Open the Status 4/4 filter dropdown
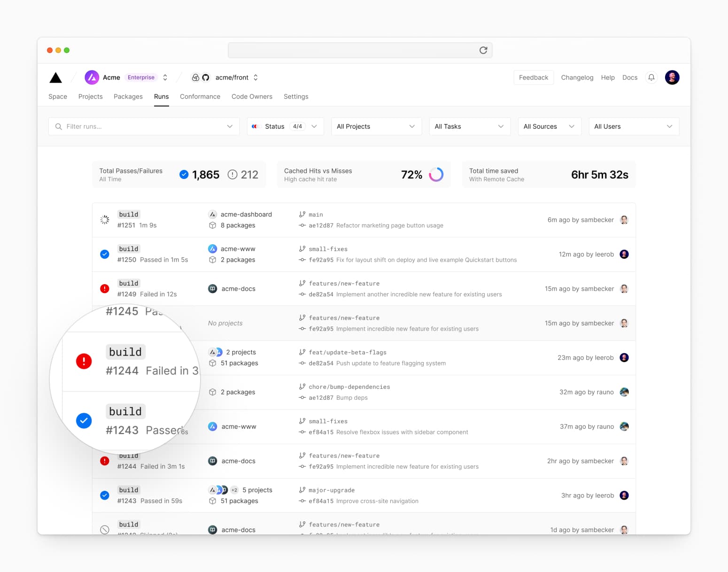728x572 pixels. [x=285, y=126]
